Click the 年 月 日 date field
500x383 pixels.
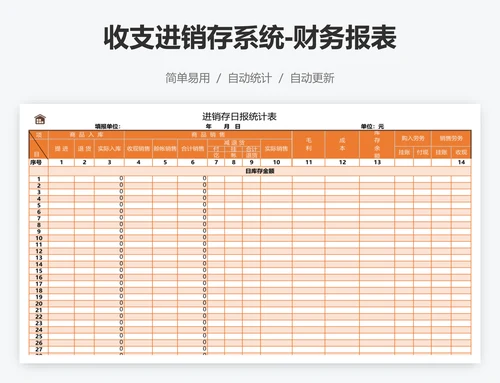pyautogui.click(x=223, y=126)
